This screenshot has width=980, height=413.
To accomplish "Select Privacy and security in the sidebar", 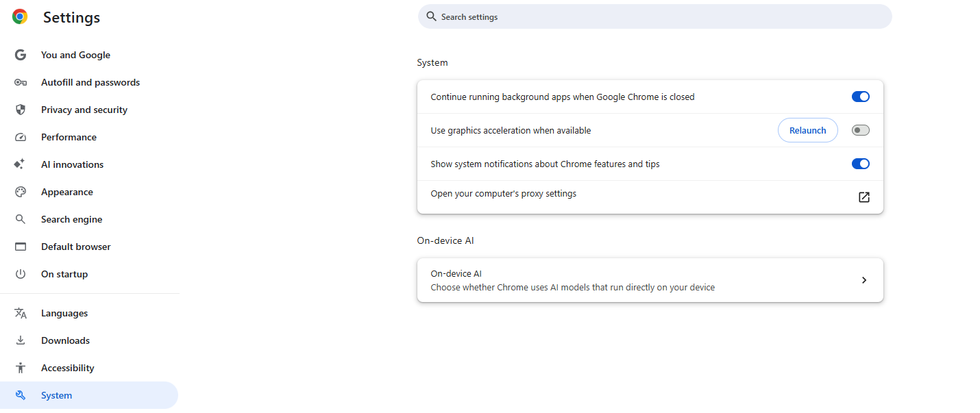I will click(x=84, y=110).
